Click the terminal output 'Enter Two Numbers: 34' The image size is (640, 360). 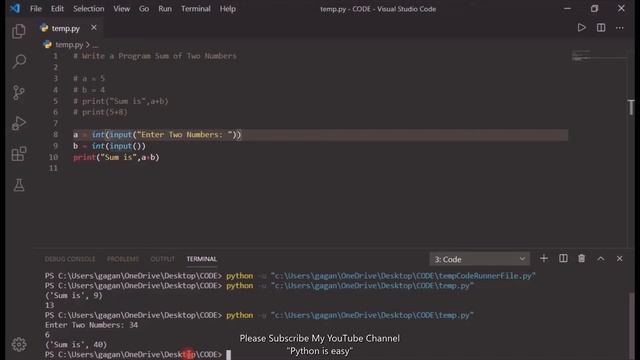pos(91,325)
